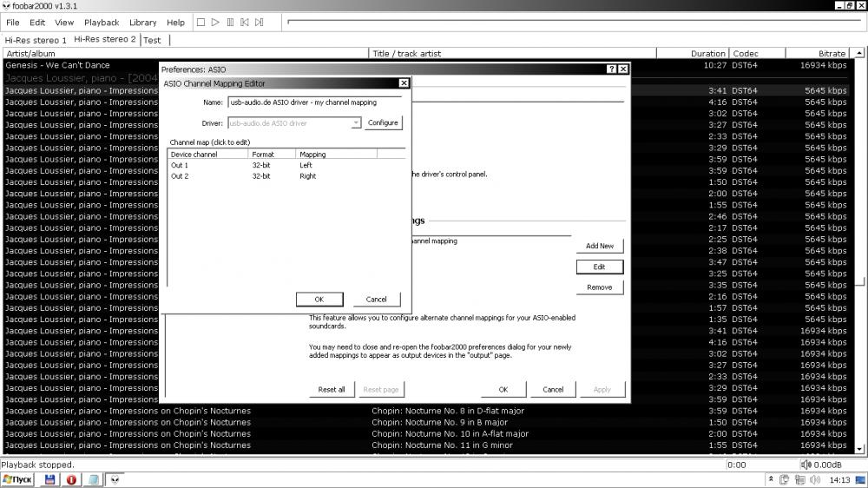Click the Stop playback button in toolbar

(201, 23)
